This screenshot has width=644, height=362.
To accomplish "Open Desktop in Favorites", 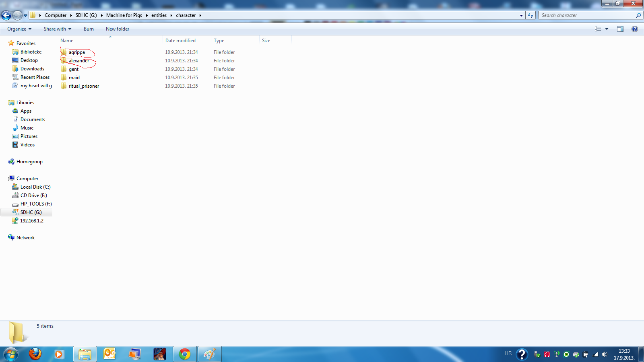I will point(25,60).
